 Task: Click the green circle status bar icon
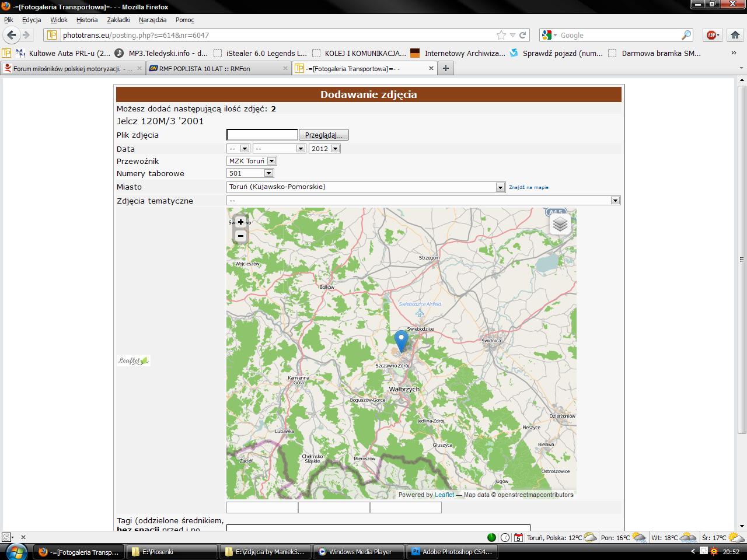point(491,537)
